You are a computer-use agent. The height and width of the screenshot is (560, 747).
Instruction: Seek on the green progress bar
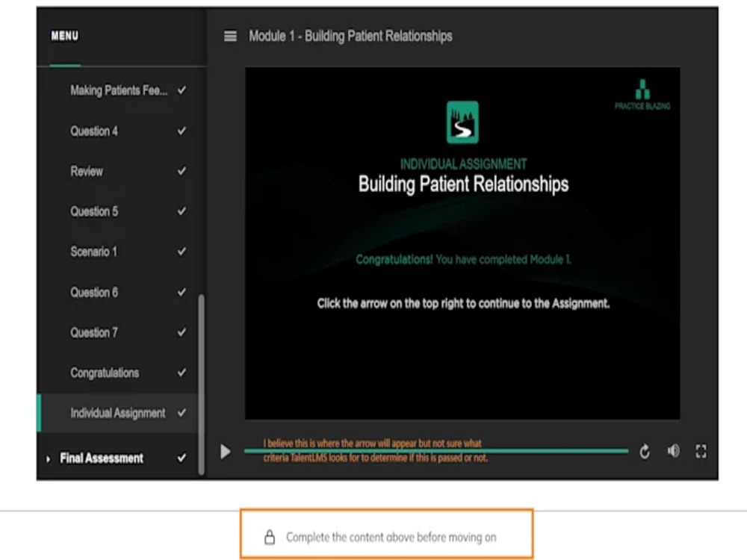[436, 450]
